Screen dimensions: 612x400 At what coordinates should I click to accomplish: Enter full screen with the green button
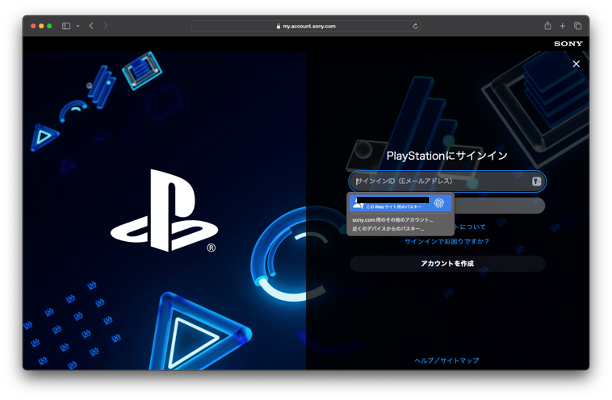[50, 26]
